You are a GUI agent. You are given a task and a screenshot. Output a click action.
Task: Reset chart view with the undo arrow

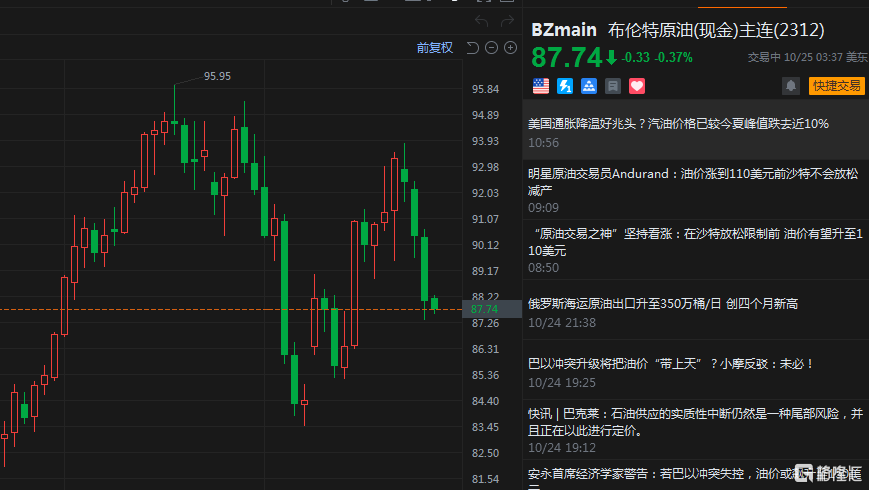pos(473,48)
